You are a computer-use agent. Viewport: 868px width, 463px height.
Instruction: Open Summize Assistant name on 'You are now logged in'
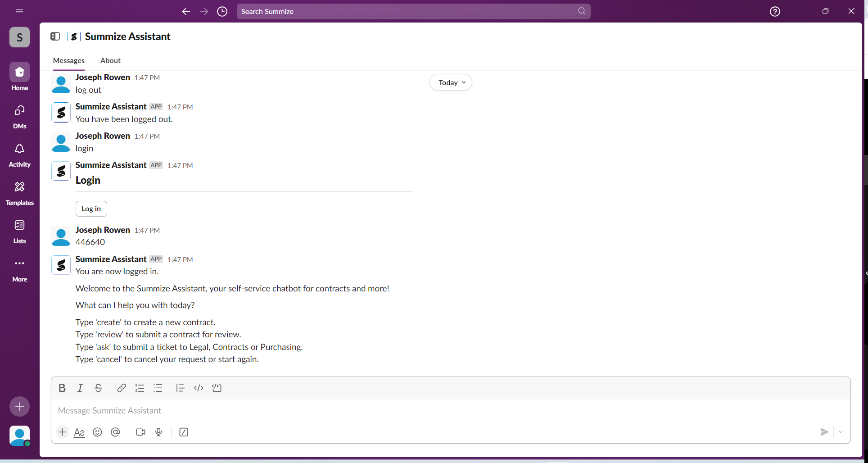[111, 259]
